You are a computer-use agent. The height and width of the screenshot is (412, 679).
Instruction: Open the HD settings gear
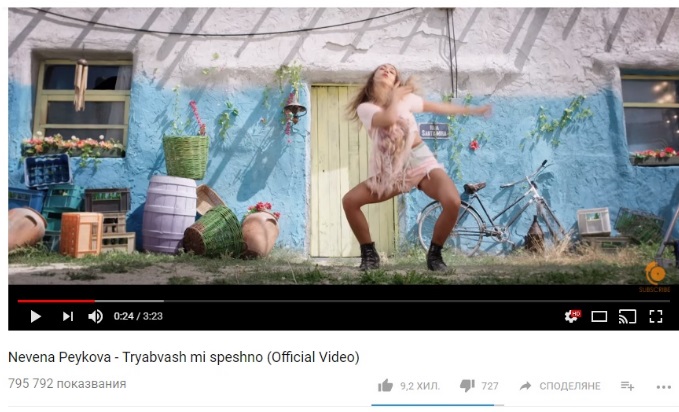pos(572,316)
